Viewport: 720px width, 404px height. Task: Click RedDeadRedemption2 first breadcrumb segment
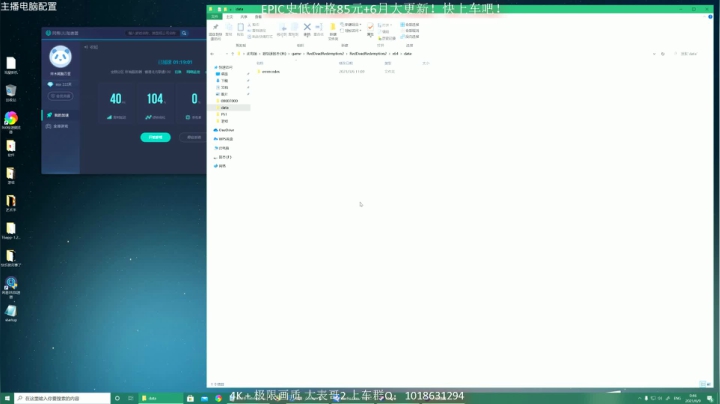click(x=325, y=54)
